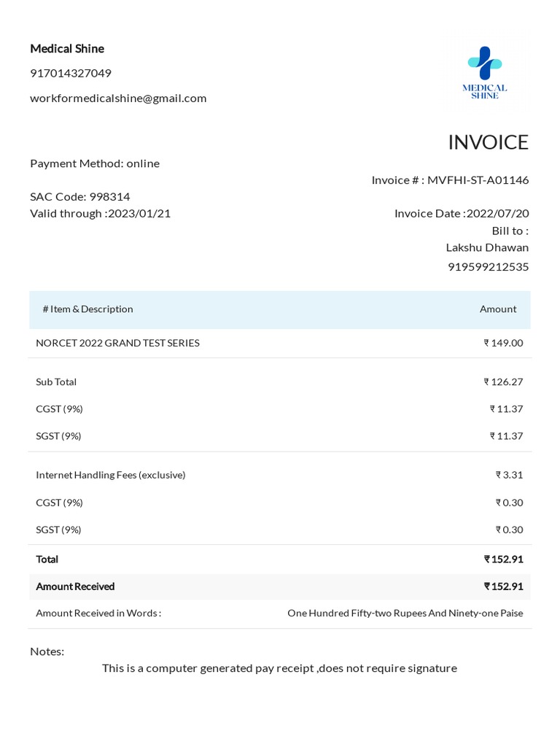Click the customer name Lakshu Dhawan
560x747 pixels.
(x=487, y=247)
